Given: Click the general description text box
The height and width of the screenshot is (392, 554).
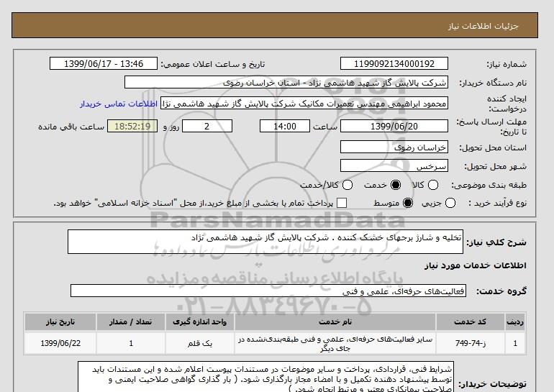Looking at the screenshot, I should tap(265, 242).
